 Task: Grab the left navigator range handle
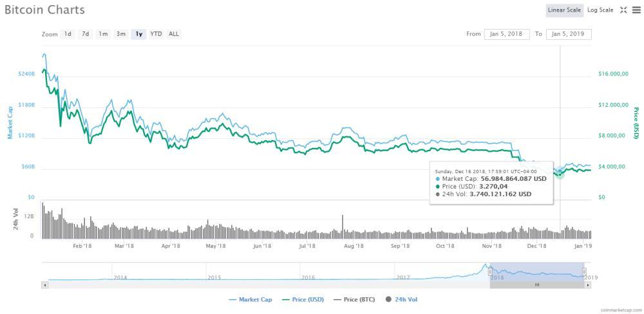click(490, 272)
